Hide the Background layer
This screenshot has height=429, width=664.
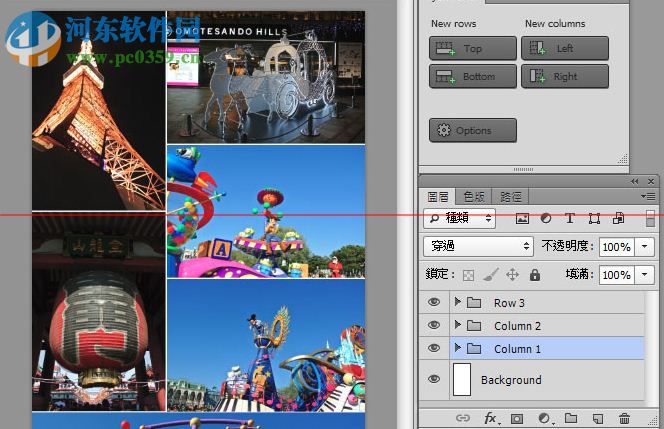[434, 379]
